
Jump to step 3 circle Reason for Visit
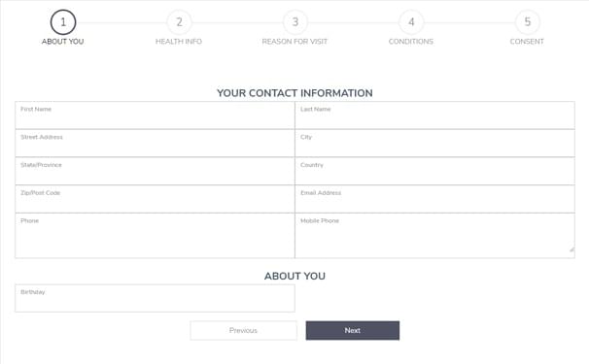(x=295, y=22)
